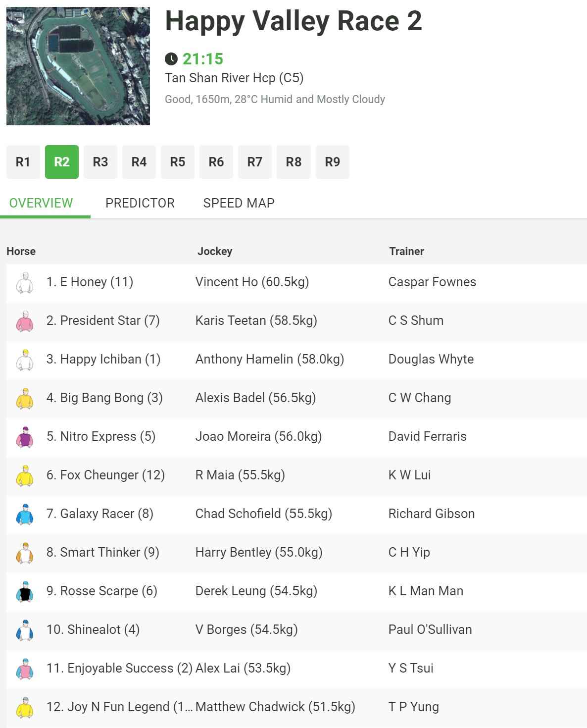Switch to the Predictor tab
This screenshot has height=728, width=587.
pos(140,203)
